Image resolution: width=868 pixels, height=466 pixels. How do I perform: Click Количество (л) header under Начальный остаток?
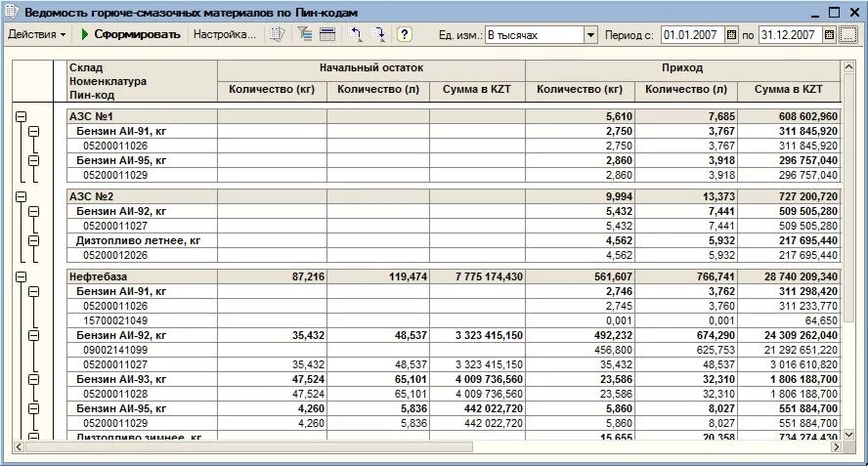(378, 90)
